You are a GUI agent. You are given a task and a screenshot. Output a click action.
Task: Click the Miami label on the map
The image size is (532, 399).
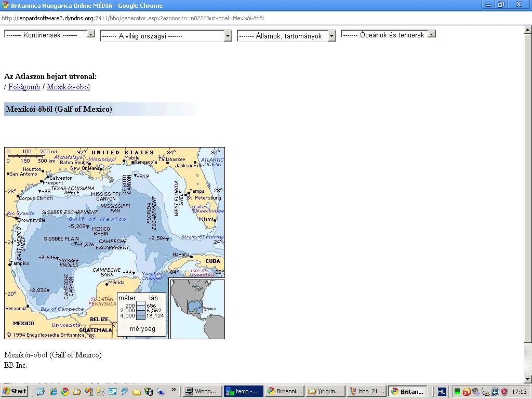click(206, 219)
